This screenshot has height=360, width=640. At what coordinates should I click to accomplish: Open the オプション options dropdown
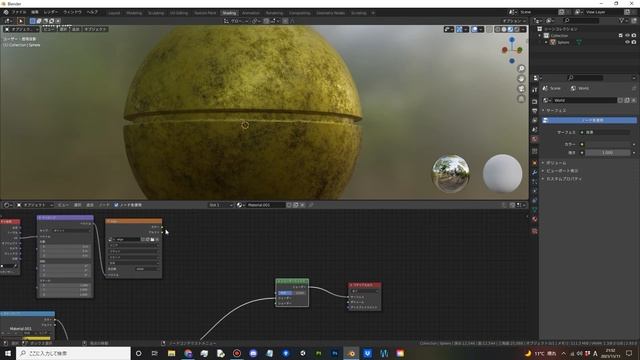click(514, 21)
